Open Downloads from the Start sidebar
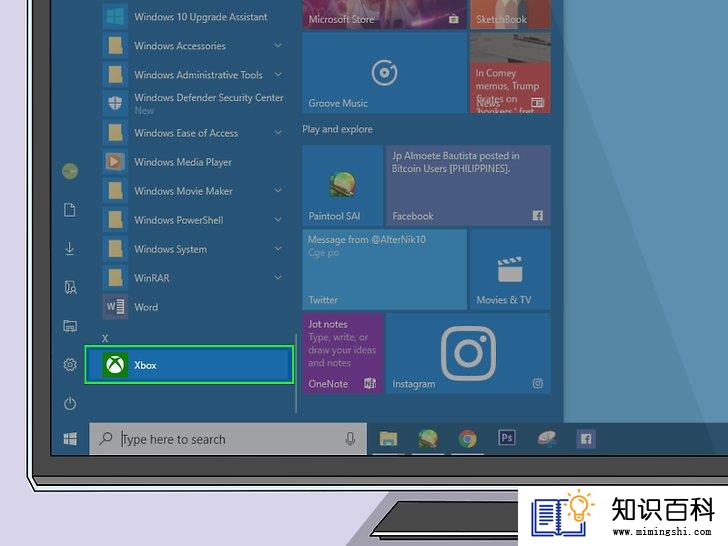Viewport: 728px width, 546px height. (x=70, y=248)
